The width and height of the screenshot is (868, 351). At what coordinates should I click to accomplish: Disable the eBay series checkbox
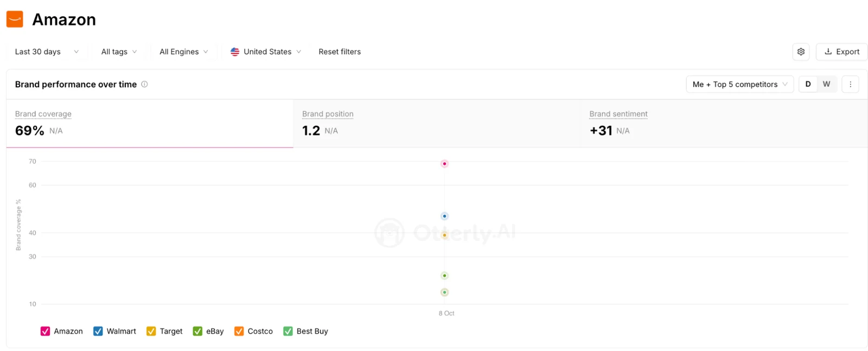pos(197,331)
